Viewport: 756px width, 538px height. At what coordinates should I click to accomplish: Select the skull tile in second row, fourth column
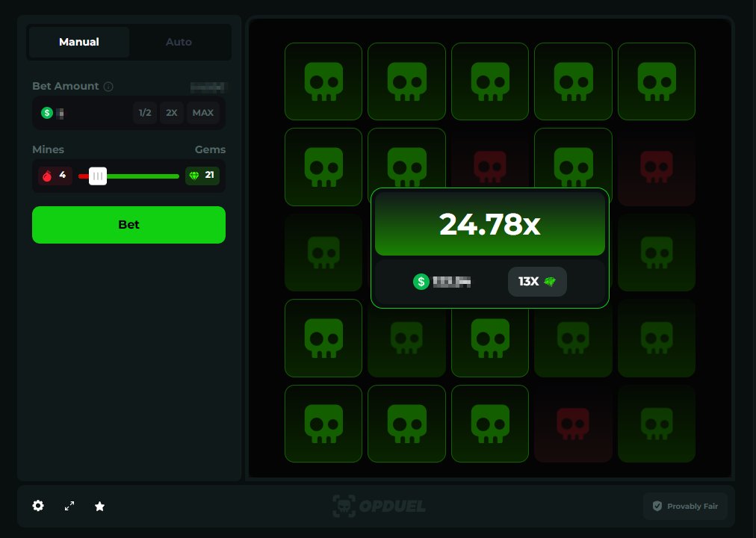[x=573, y=159]
